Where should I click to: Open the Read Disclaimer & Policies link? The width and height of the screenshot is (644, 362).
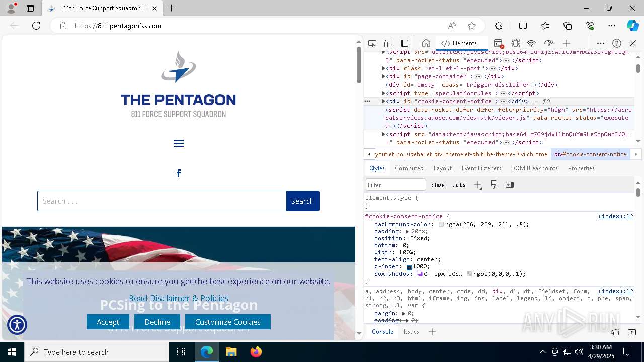[179, 298]
